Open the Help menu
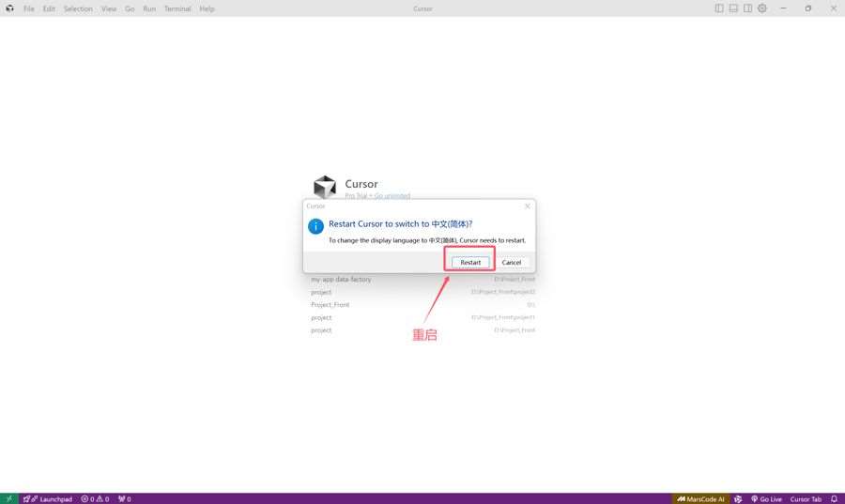 (207, 8)
